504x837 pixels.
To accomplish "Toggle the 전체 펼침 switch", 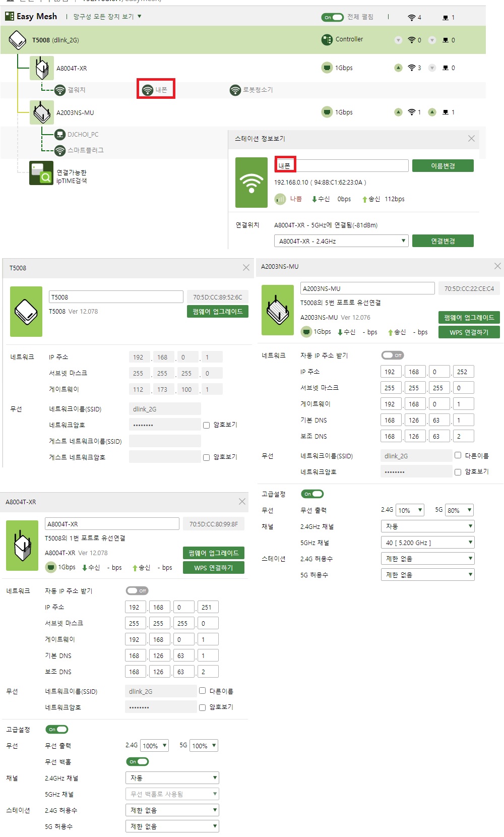I will 332,17.
